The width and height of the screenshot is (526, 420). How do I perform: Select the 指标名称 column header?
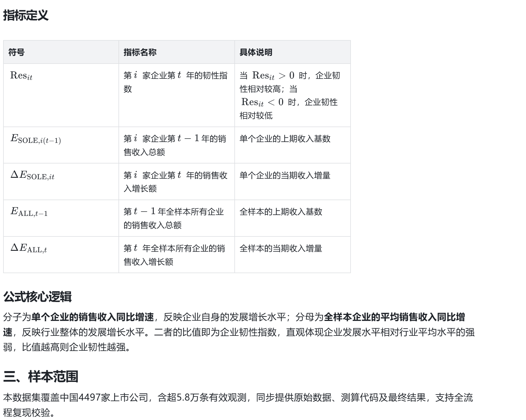(x=140, y=52)
